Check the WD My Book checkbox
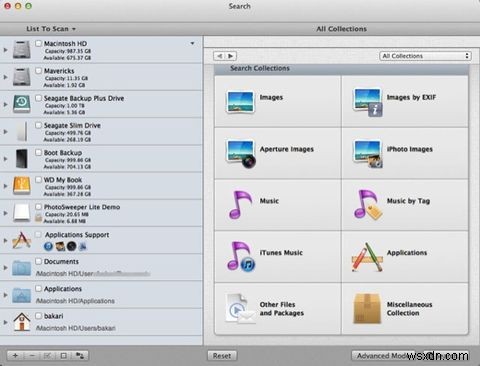 click(x=39, y=180)
